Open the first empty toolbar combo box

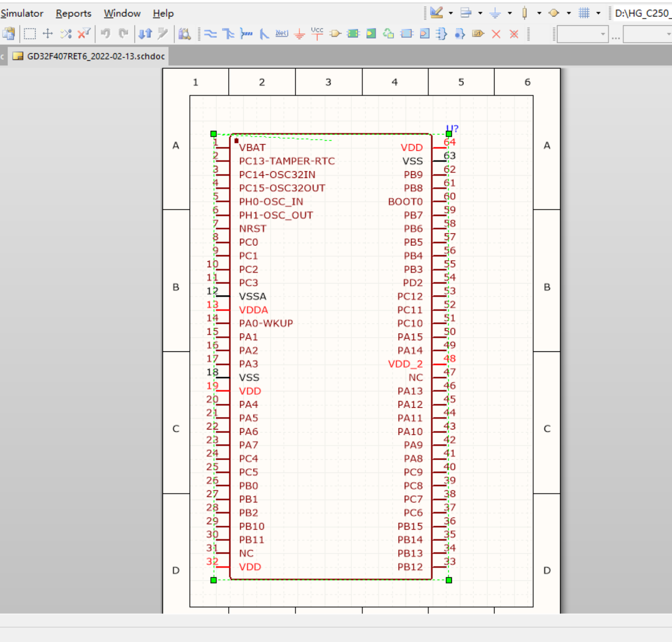582,34
